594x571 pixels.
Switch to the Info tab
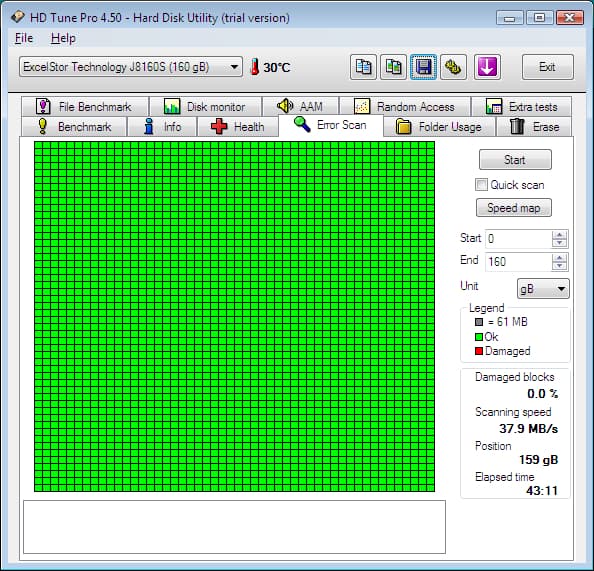coord(162,127)
